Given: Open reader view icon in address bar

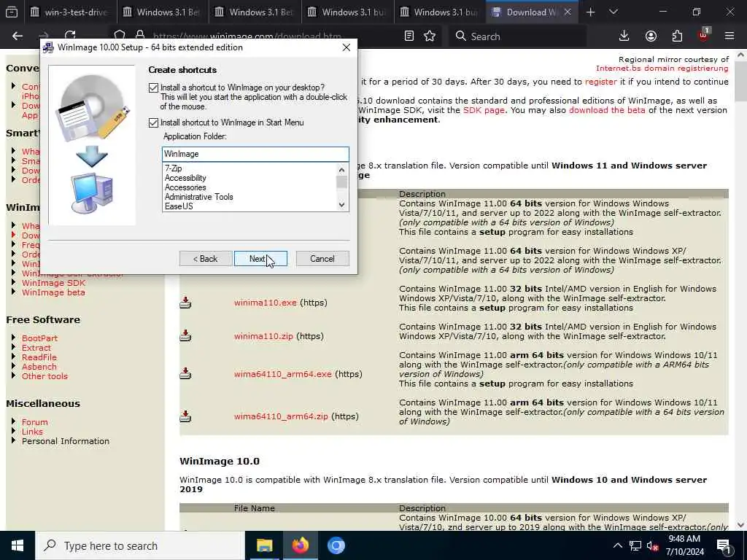Looking at the screenshot, I should coord(409,36).
